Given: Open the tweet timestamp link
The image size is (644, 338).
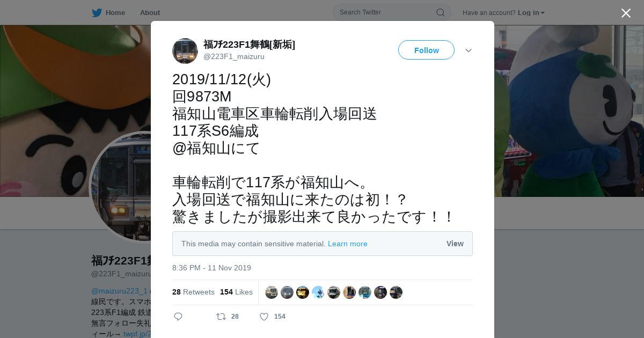Looking at the screenshot, I should click(211, 268).
